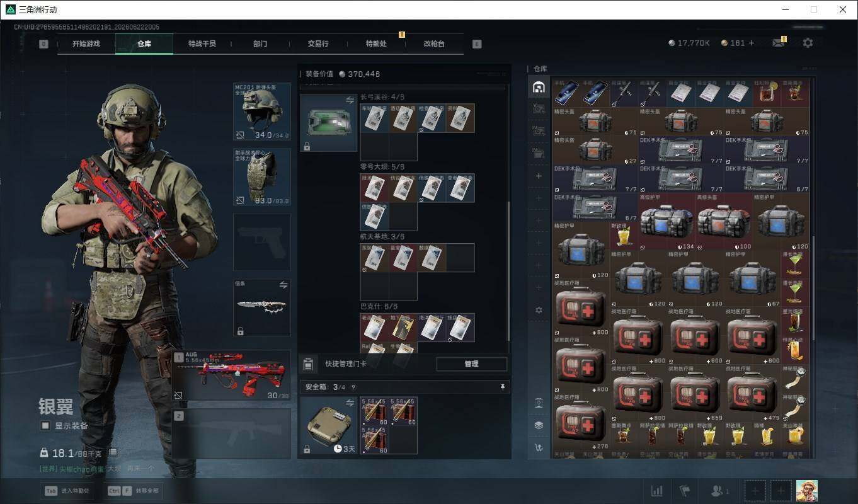Viewport: 858px width, 504px height.
Task: Click the first 5.56x45 ammo stack in safe box
Action: click(x=374, y=411)
